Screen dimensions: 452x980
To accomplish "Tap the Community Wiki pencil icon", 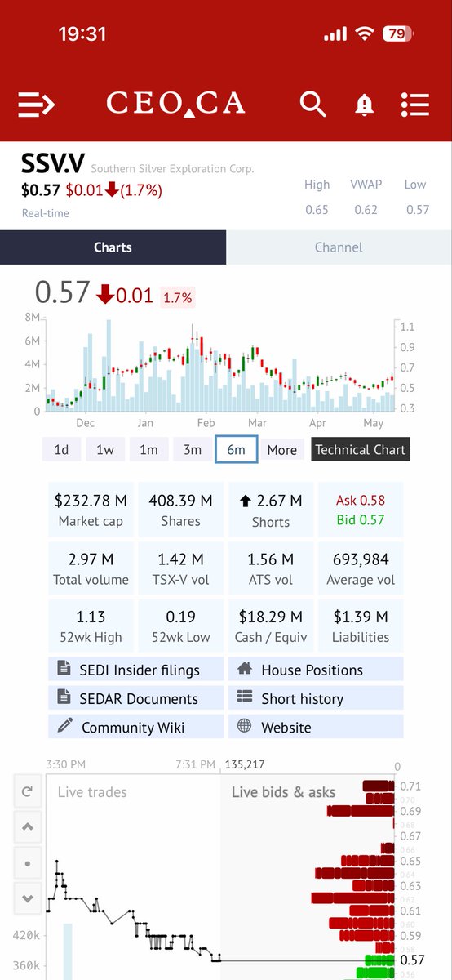I will coord(64,726).
